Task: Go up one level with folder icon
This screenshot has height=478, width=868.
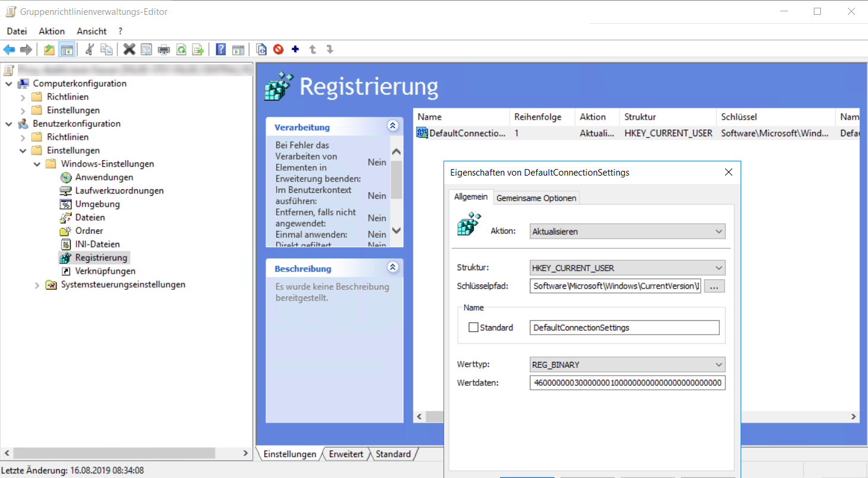Action: [x=49, y=49]
